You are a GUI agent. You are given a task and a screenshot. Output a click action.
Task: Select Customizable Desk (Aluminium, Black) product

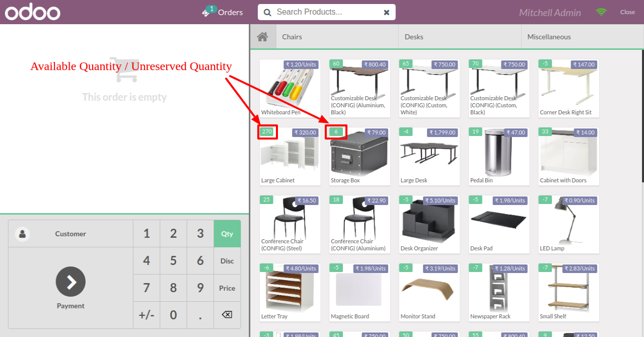tap(360, 88)
